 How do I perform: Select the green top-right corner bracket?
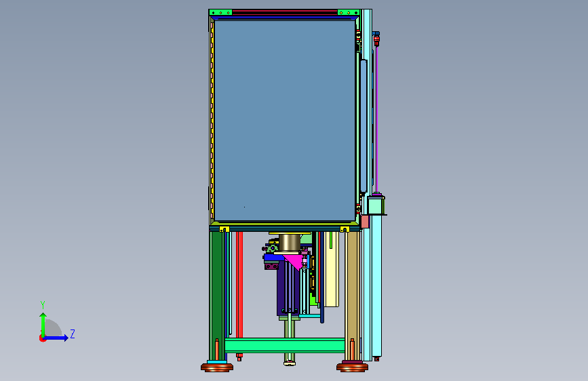tap(349, 13)
